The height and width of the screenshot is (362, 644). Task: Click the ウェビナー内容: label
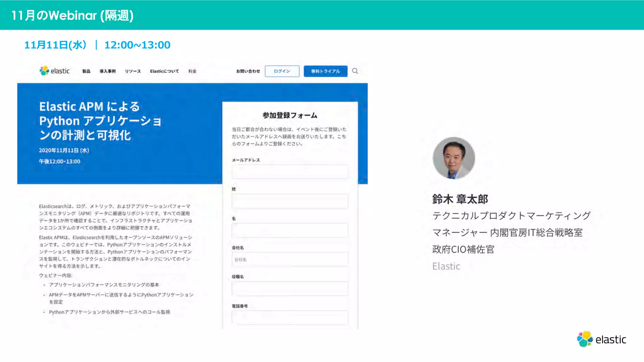point(56,275)
